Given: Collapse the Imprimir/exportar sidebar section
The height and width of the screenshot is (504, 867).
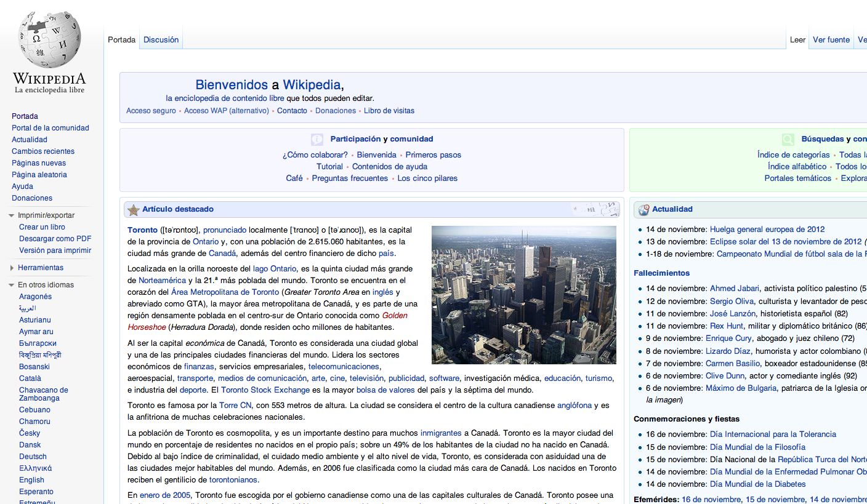Looking at the screenshot, I should (12, 215).
